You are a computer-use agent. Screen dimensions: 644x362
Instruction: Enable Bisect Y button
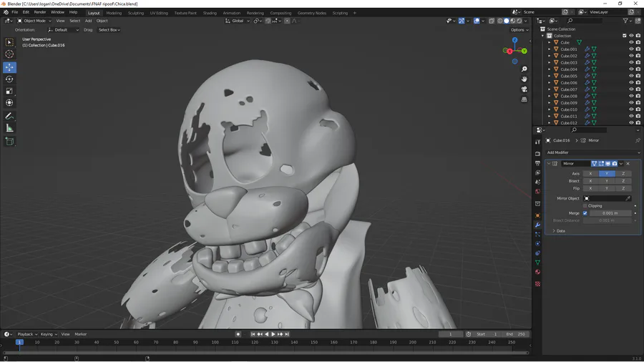(x=607, y=181)
